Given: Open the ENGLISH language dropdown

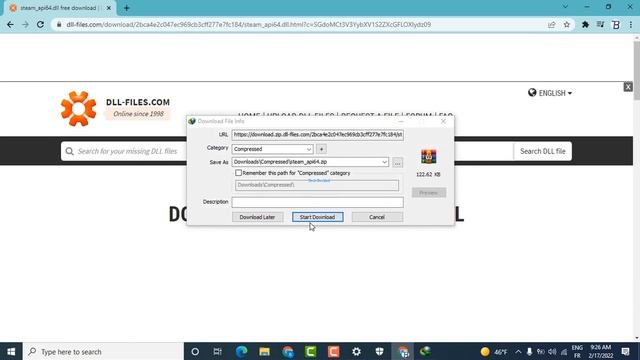Looking at the screenshot, I should [550, 93].
